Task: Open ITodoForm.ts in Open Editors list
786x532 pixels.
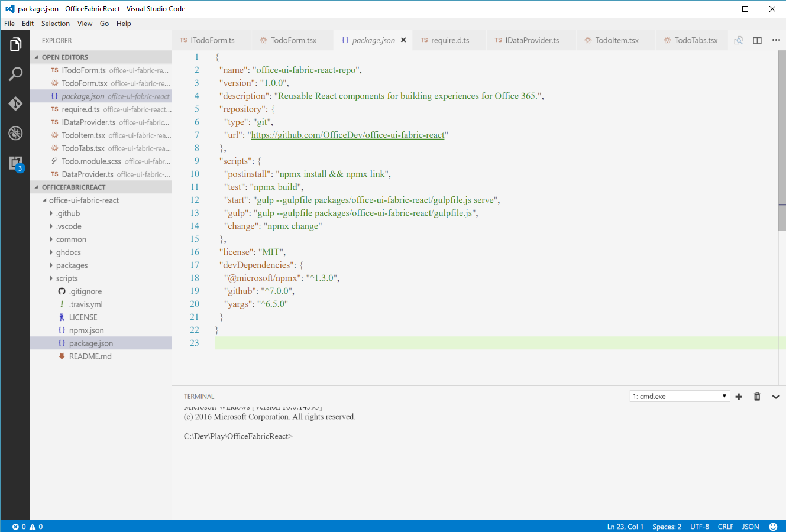Action: pyautogui.click(x=101, y=70)
